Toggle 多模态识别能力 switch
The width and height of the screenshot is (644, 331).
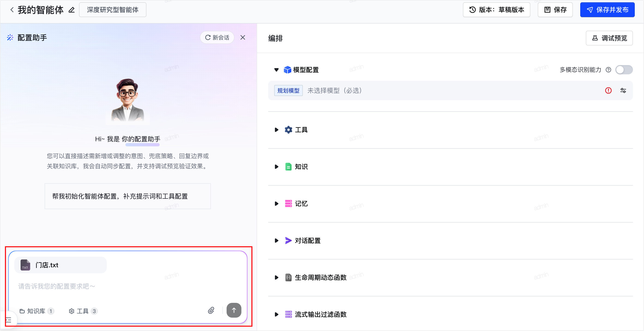click(624, 70)
